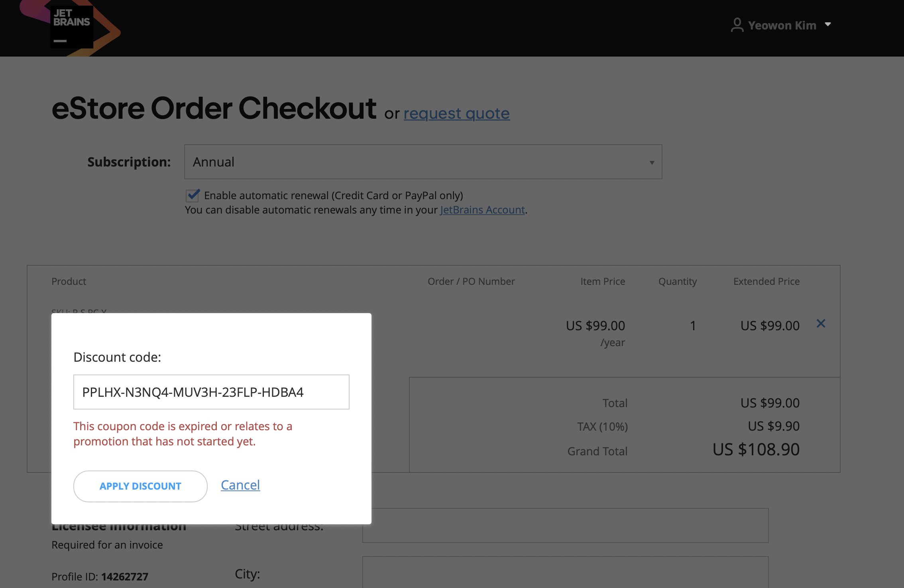
Task: Click the discount code input field
Action: (x=211, y=392)
